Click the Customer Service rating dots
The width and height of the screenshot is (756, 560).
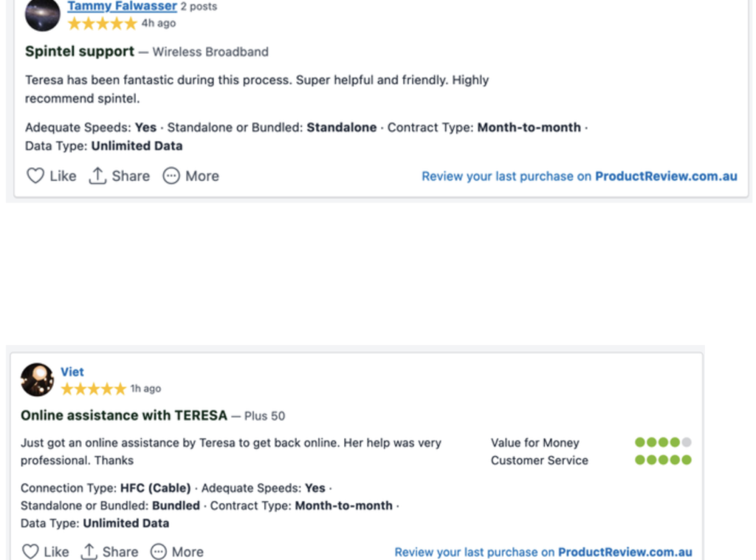pos(663,460)
